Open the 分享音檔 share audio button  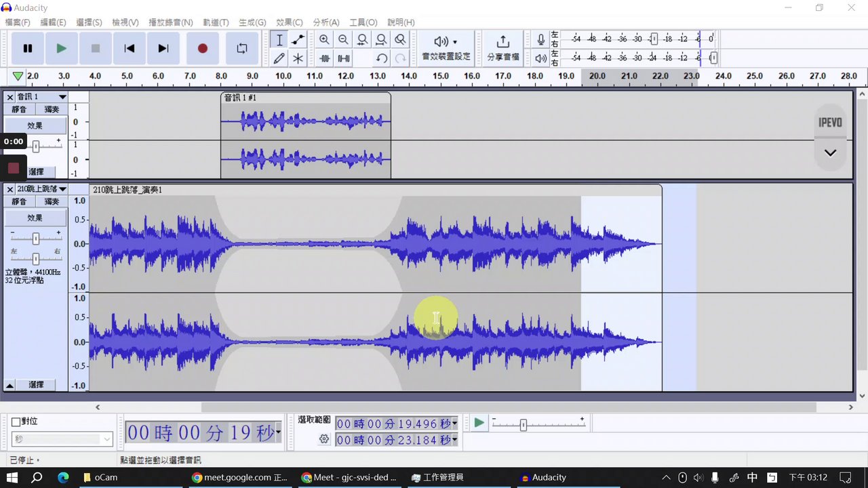[502, 48]
